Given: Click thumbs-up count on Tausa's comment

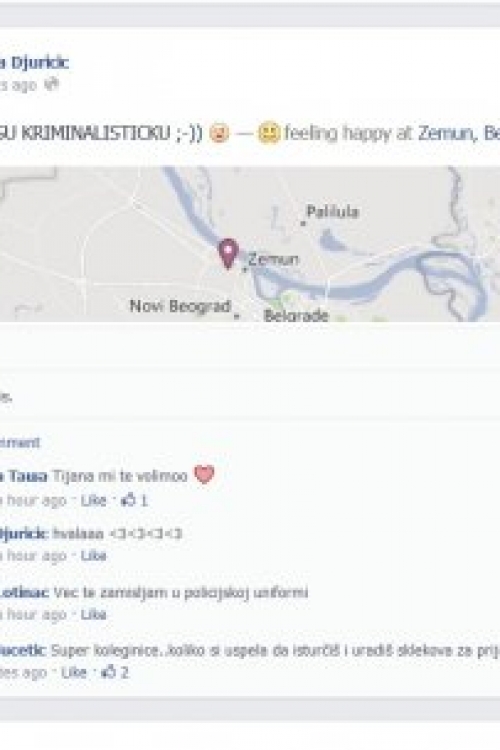Looking at the screenshot, I should 134,500.
